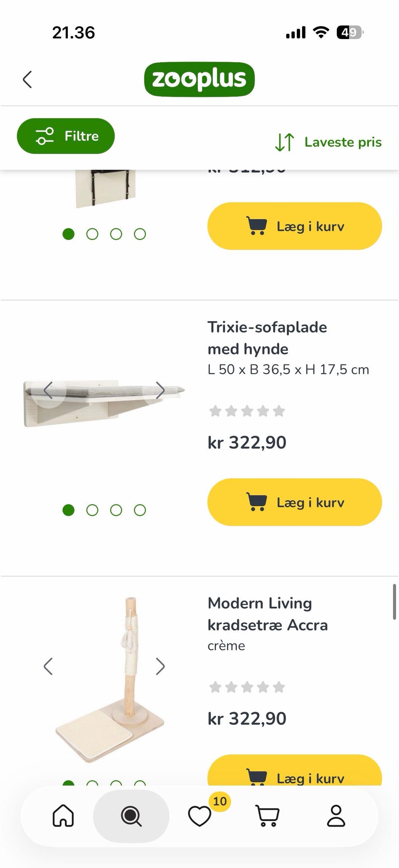Open the account profile icon

pyautogui.click(x=336, y=816)
